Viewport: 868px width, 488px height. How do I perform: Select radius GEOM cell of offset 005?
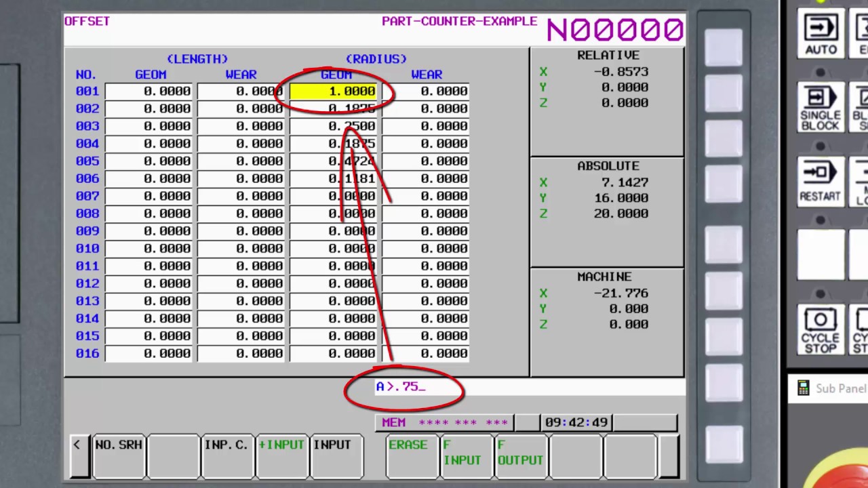point(333,161)
